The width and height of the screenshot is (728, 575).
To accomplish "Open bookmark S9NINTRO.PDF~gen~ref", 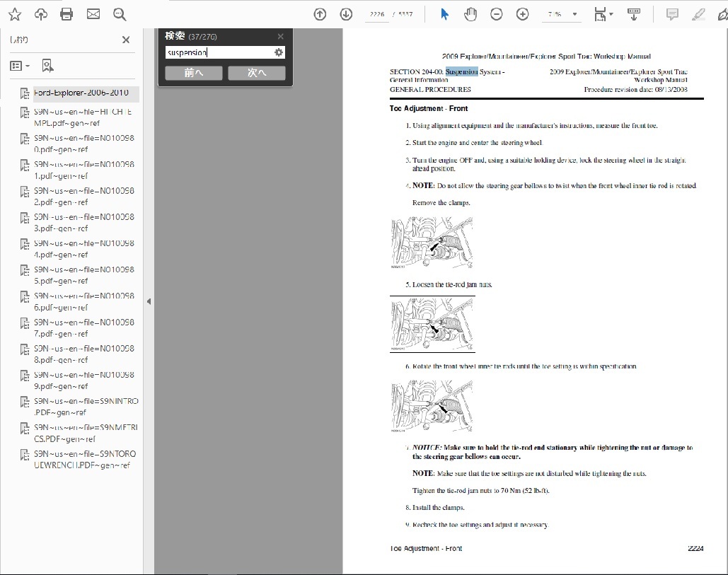I will pyautogui.click(x=86, y=407).
